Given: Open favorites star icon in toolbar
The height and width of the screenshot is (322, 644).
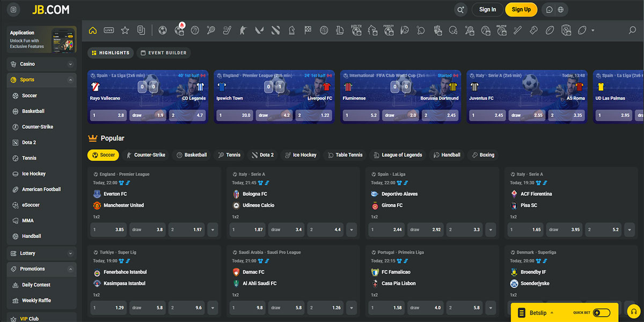Looking at the screenshot, I should 125,31.
